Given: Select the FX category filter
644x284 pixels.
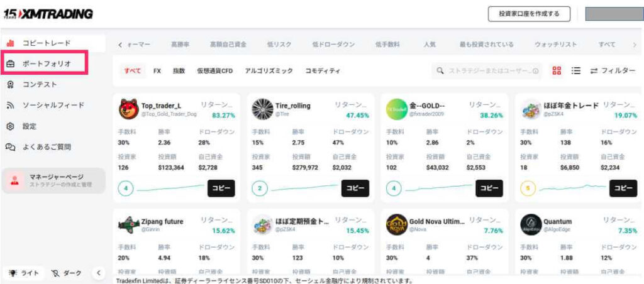Looking at the screenshot, I should (x=157, y=71).
